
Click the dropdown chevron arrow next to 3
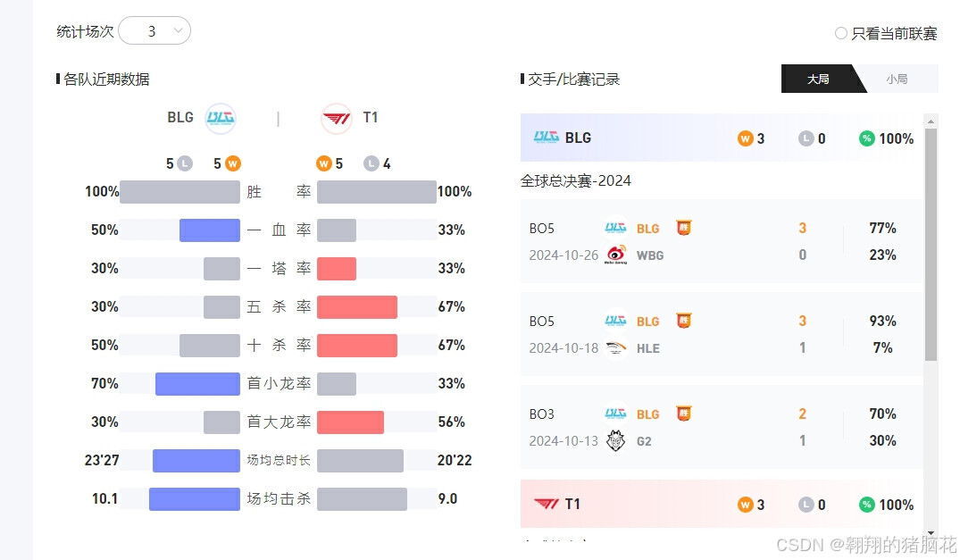179,30
